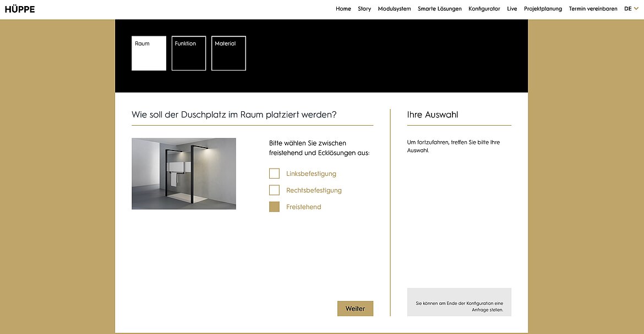Navigate to Smarte Lösungen
Screen dimensions: 644x334
click(439, 9)
